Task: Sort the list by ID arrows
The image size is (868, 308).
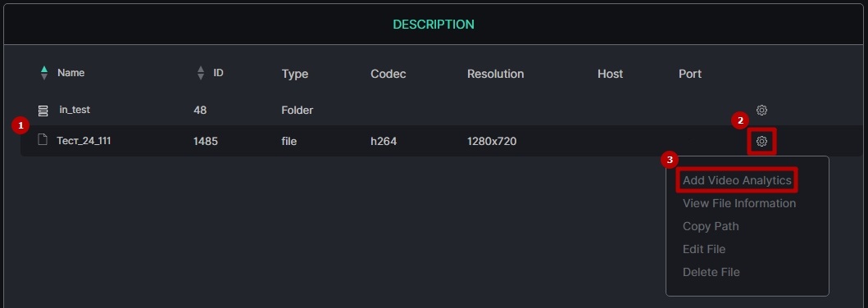Action: pos(201,73)
